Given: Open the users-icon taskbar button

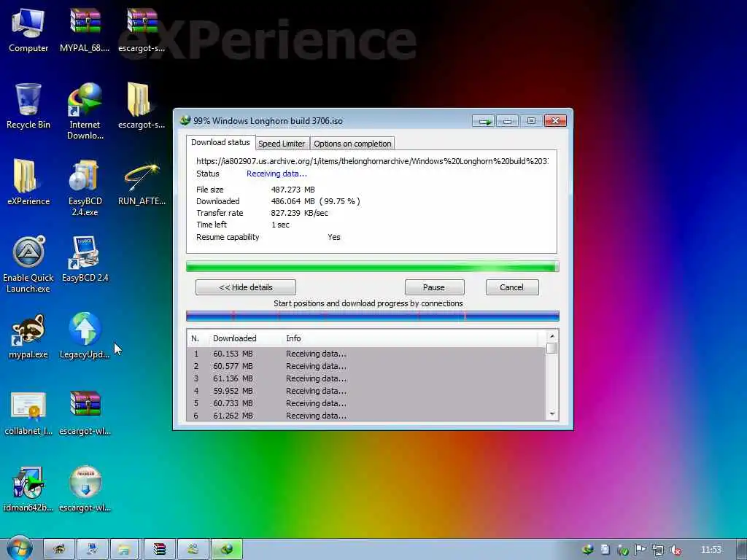Looking at the screenshot, I should coord(193,549).
